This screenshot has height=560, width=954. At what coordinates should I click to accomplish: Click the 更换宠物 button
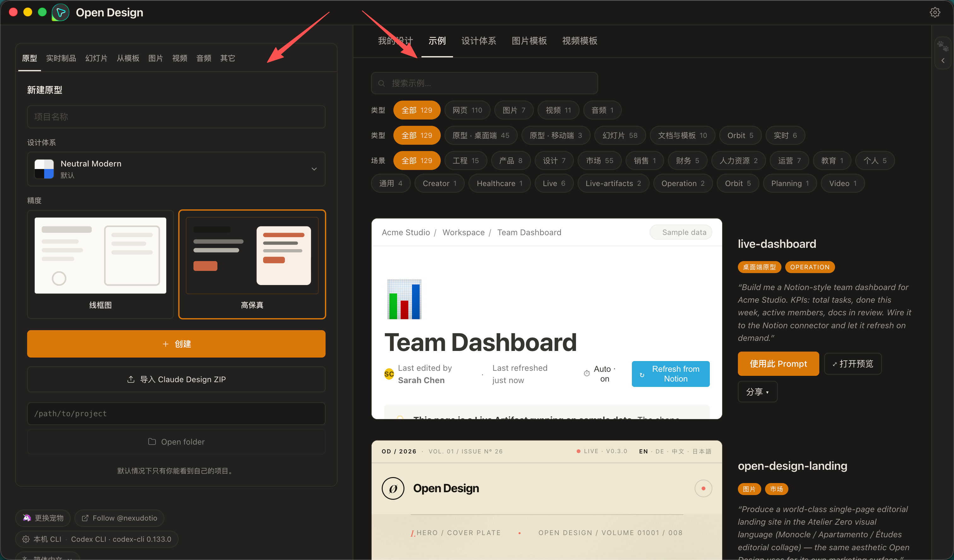tap(43, 518)
